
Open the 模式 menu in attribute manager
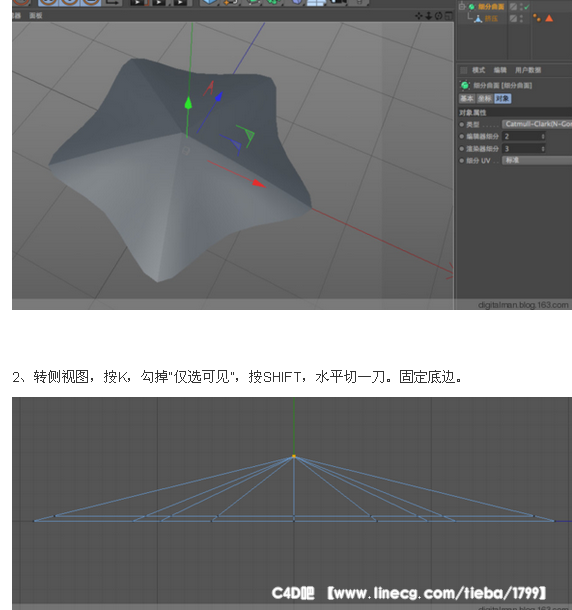tap(479, 70)
